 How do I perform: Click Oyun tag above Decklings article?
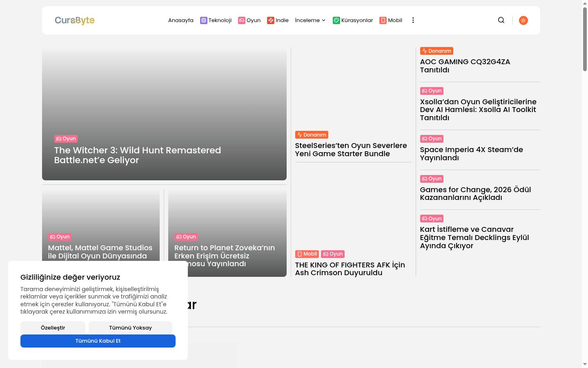coord(432,219)
